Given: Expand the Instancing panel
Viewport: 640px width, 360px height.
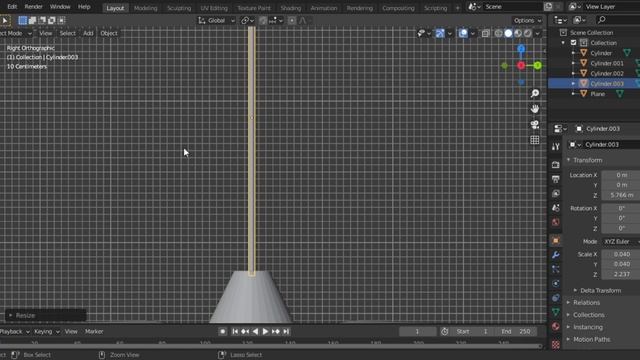Looking at the screenshot, I should 588,327.
